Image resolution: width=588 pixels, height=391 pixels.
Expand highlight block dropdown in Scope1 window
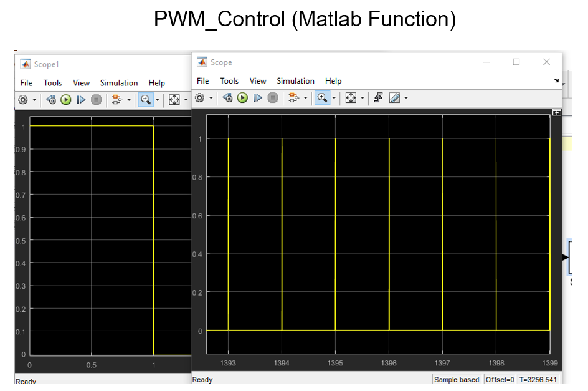[x=128, y=100]
